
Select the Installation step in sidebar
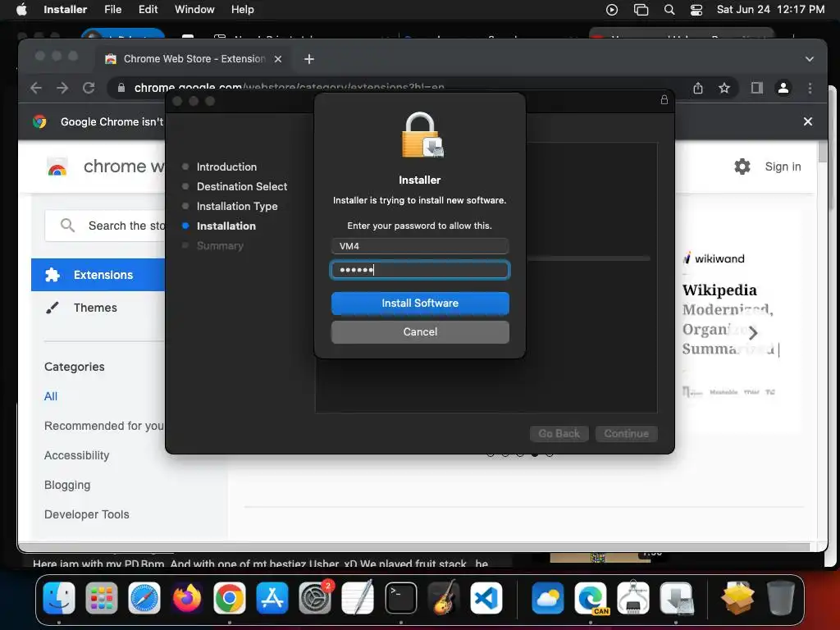point(226,226)
